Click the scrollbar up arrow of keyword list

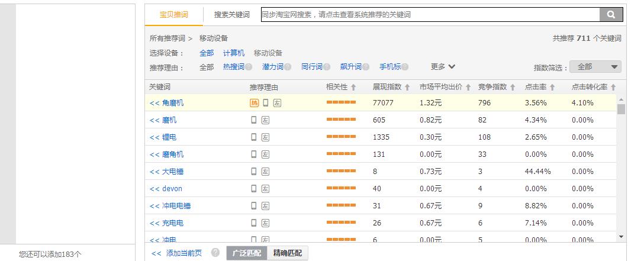(621, 99)
